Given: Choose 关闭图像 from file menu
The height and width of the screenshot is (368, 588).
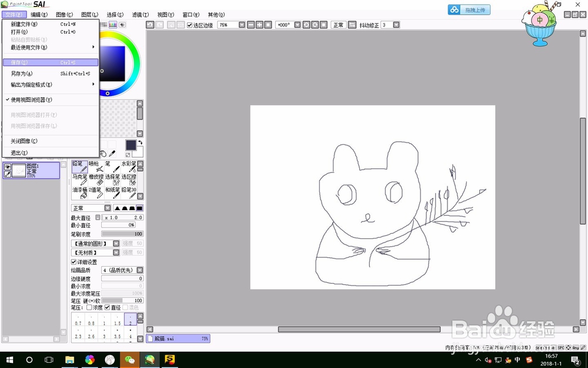Looking at the screenshot, I should point(51,141).
